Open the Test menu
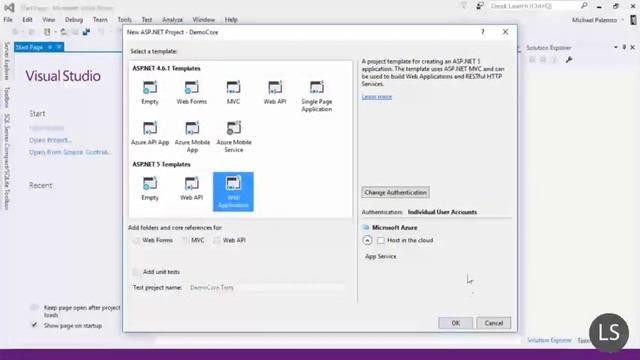Screen dimensions: 640x360 pos(147,20)
